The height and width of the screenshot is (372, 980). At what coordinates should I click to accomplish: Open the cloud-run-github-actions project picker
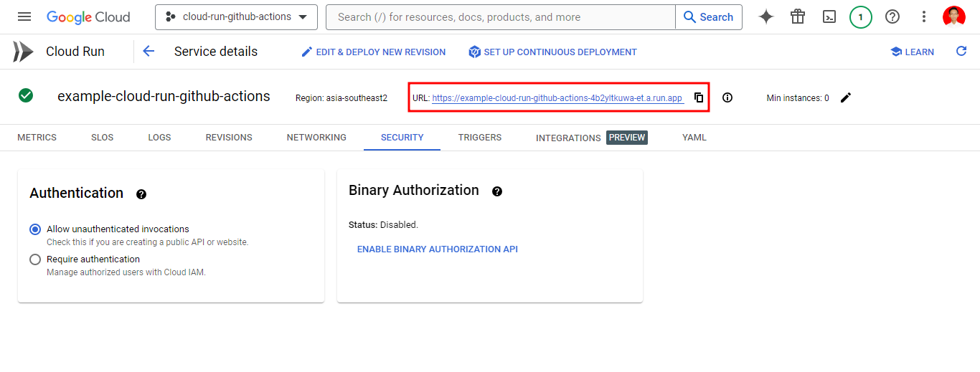(236, 16)
